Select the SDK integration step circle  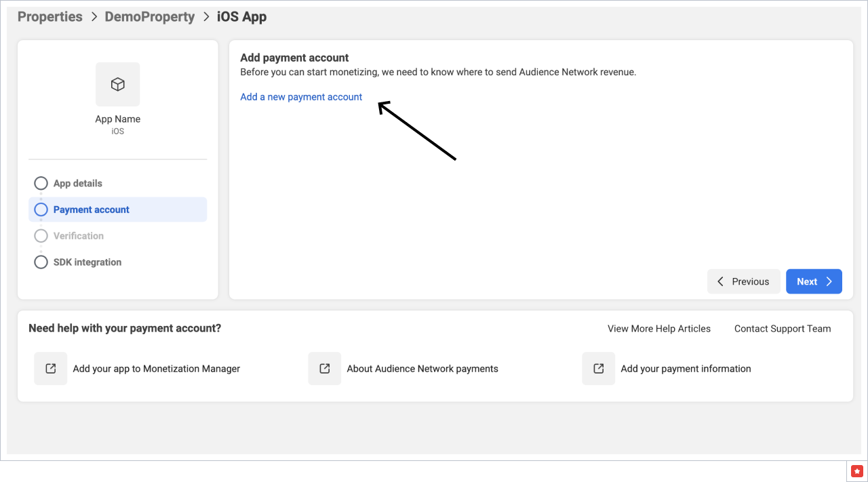pyautogui.click(x=41, y=262)
